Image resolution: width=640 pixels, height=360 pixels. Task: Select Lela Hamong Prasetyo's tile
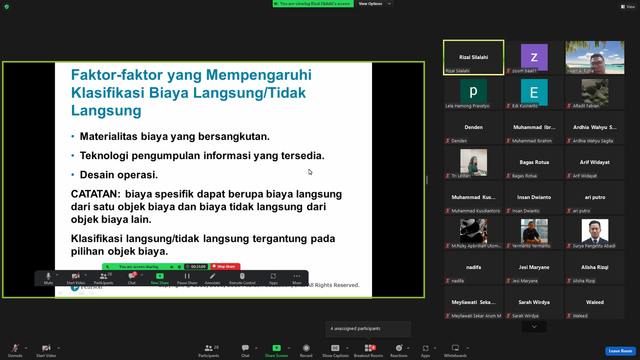473,92
